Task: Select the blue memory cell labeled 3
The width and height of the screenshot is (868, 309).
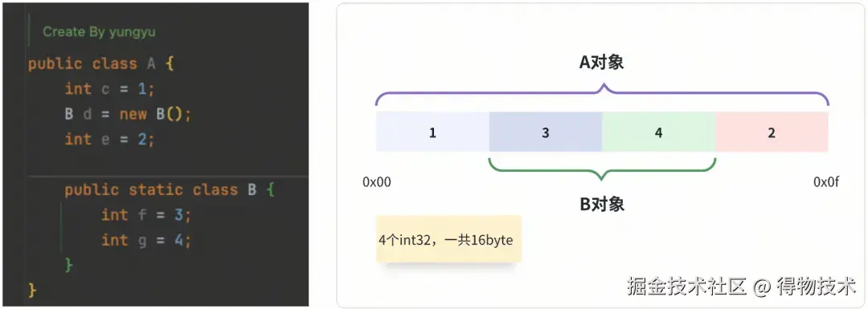Action: point(546,132)
